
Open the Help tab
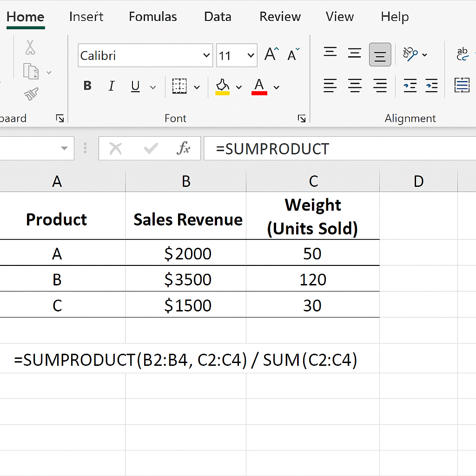[x=395, y=17]
